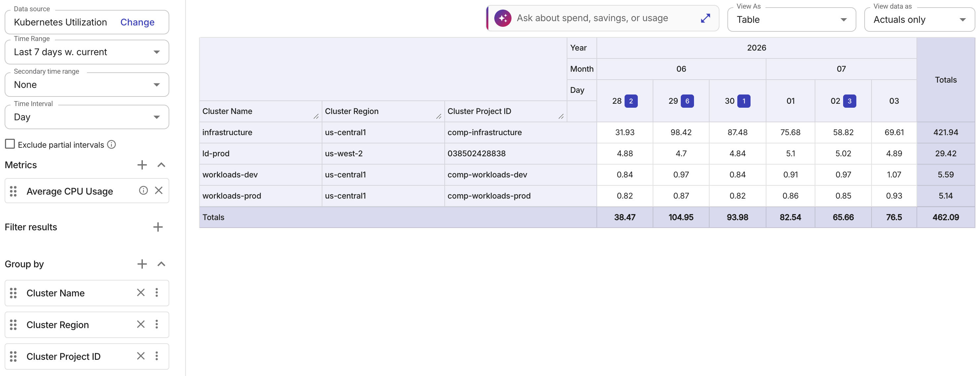
Task: Click the 1.07 workloads-dev value
Action: click(x=894, y=175)
